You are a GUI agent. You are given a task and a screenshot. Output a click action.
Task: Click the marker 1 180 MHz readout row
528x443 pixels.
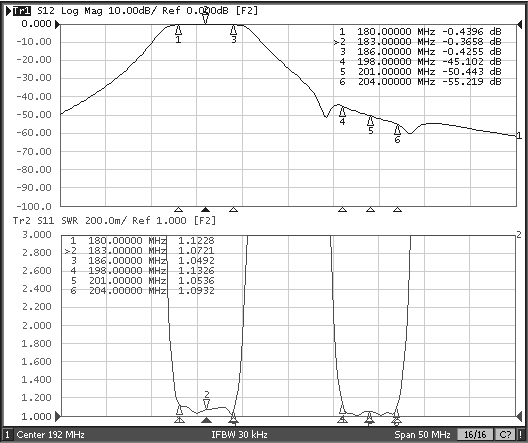(420, 32)
